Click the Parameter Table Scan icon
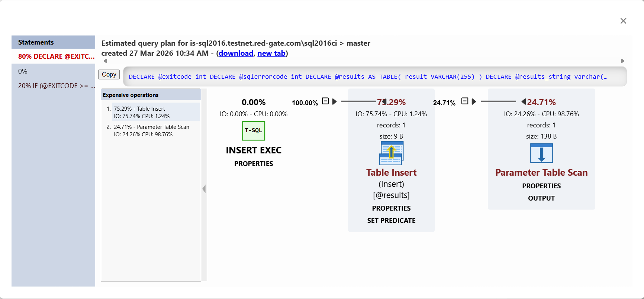644x299 pixels. coord(541,153)
